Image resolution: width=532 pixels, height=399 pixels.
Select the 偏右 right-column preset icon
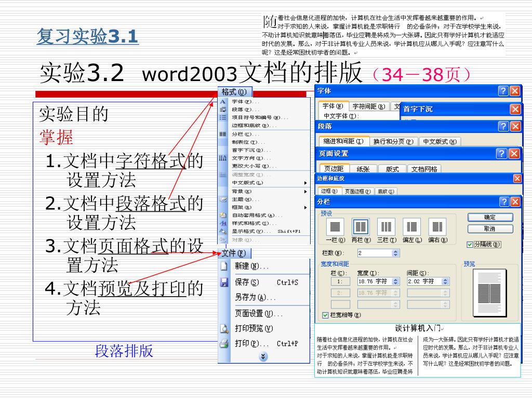click(437, 227)
